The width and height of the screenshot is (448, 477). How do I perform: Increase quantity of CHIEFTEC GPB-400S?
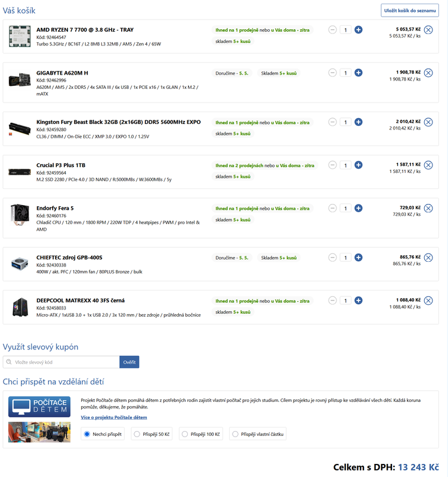[x=359, y=258]
